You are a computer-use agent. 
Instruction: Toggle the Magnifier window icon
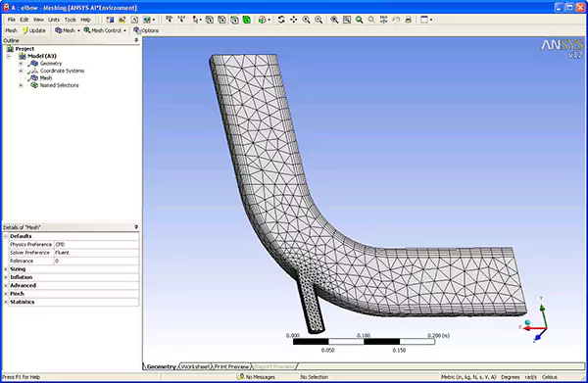click(x=347, y=20)
